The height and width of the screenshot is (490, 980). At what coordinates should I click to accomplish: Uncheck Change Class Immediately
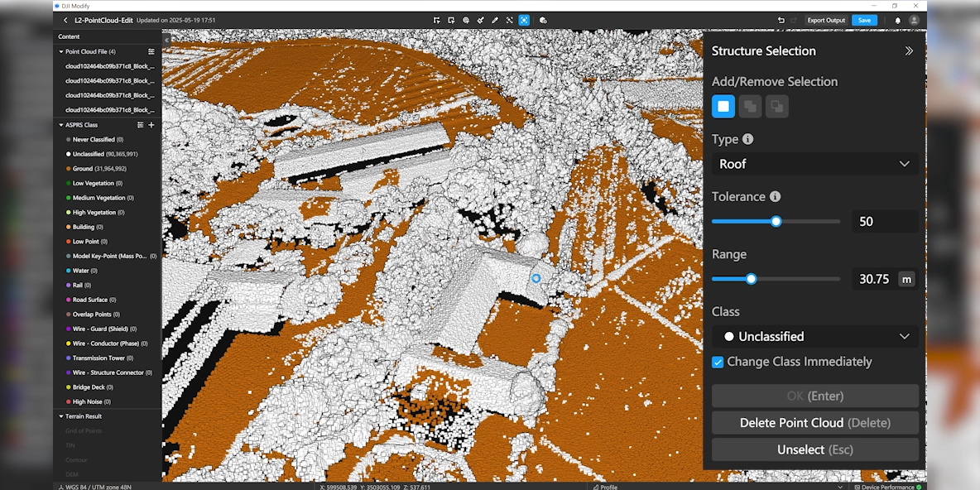click(718, 362)
